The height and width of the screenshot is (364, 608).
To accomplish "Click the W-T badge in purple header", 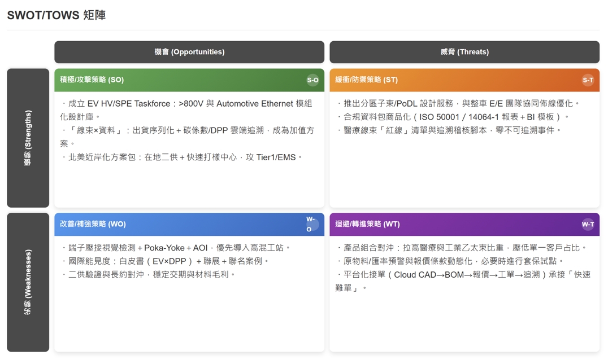I will tap(588, 224).
